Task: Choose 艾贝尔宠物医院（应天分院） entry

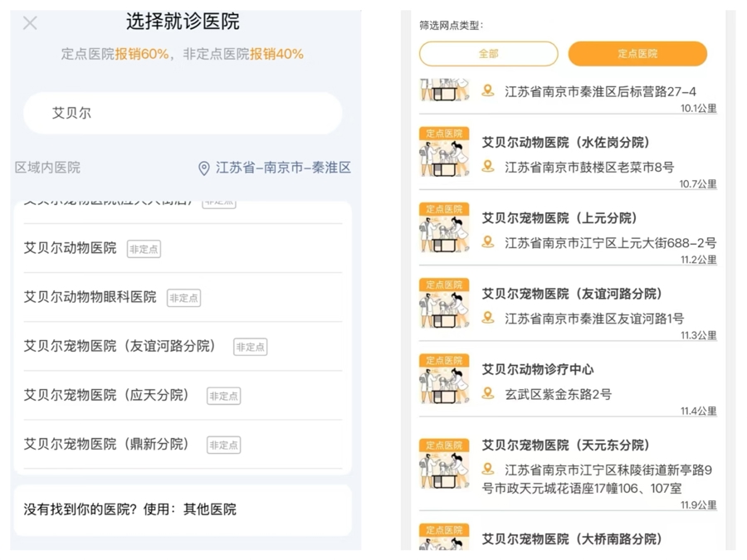Action: 106,395
